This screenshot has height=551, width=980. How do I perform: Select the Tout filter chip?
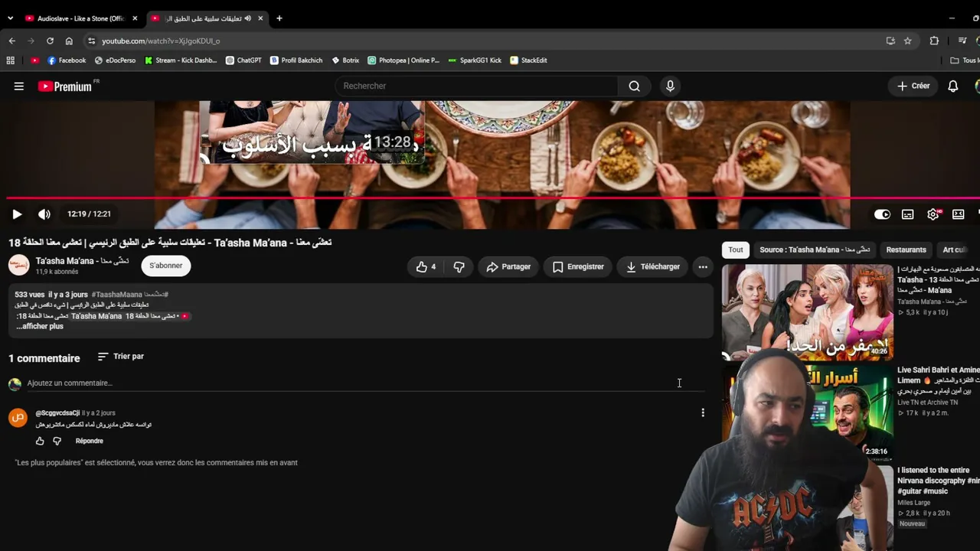click(736, 249)
